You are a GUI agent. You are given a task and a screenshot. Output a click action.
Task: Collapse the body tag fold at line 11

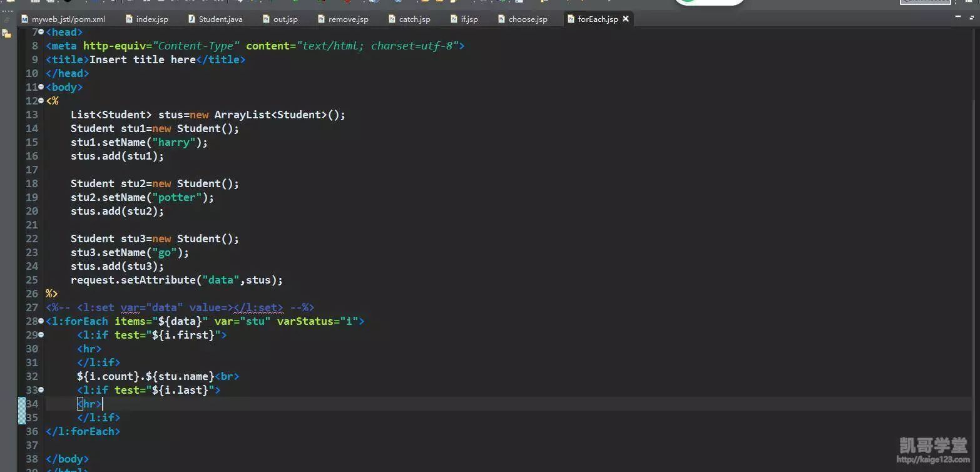[41, 87]
